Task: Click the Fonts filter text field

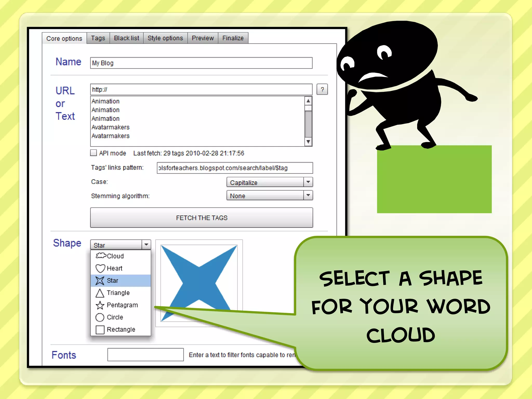Action: [145, 355]
